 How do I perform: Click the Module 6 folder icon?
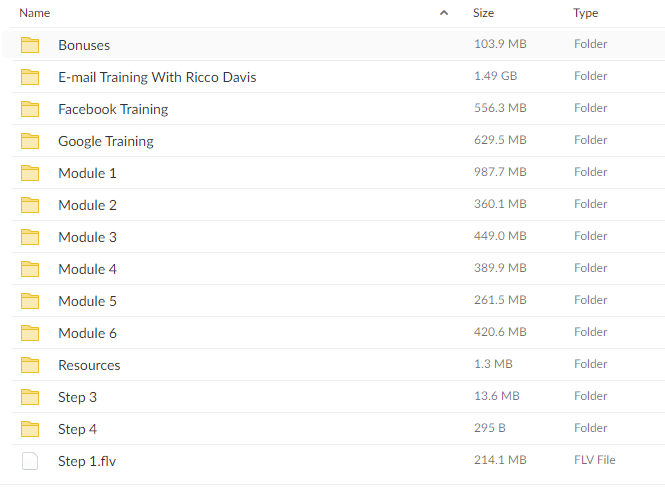(30, 333)
